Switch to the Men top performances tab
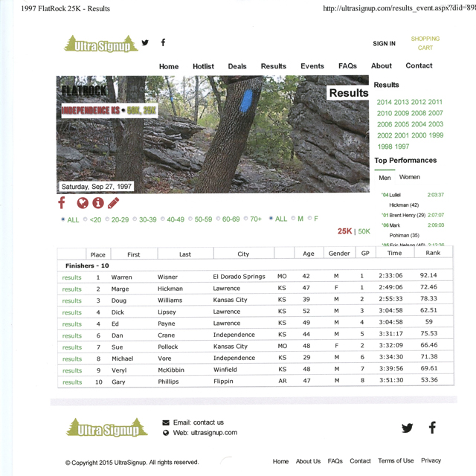 [385, 178]
